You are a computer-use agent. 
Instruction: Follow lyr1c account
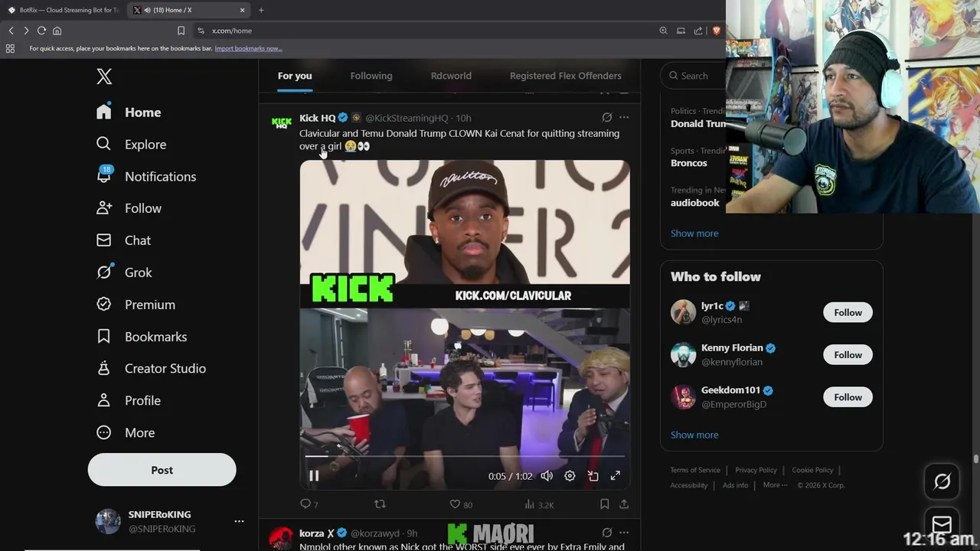click(848, 312)
